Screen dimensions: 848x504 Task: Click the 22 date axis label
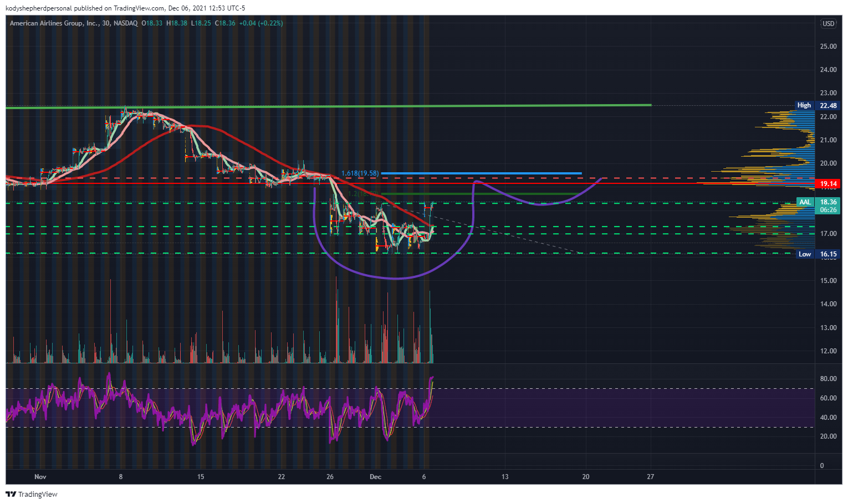[282, 476]
